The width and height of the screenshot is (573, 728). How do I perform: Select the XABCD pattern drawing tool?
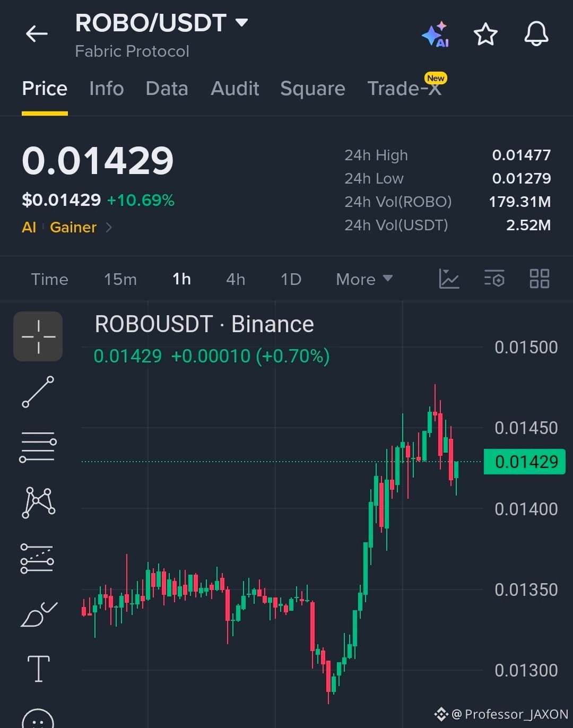[x=38, y=502]
